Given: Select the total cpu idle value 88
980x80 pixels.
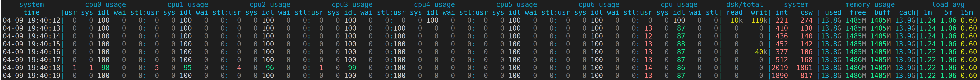Looking at the screenshot, I should click(681, 44).
